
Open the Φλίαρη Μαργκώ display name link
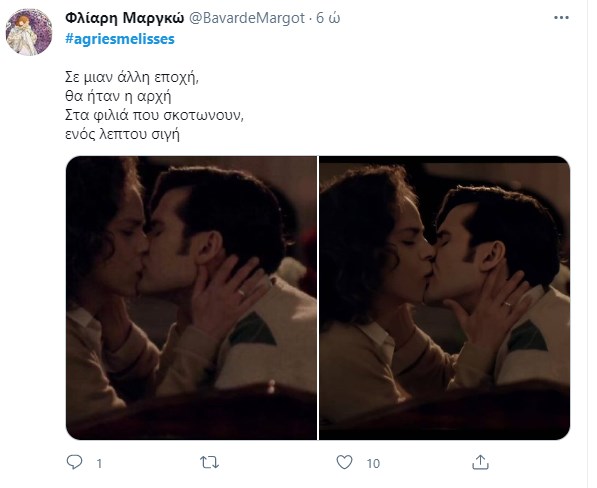(x=125, y=18)
